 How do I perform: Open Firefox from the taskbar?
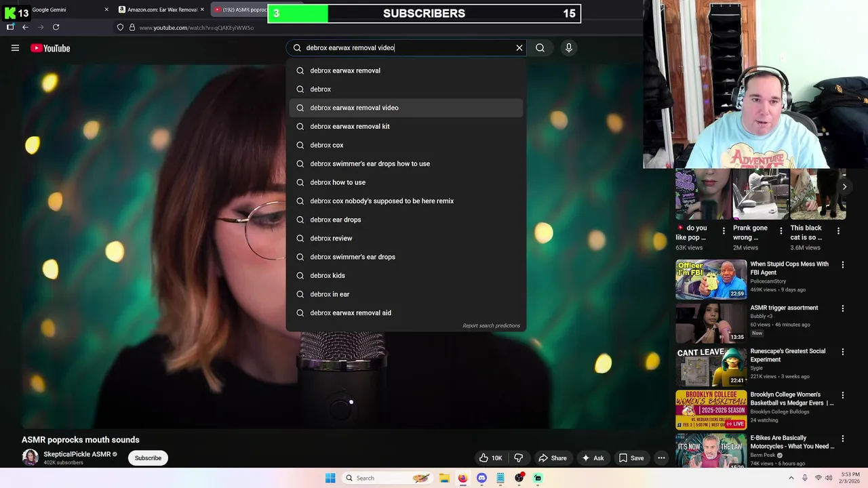tap(462, 478)
